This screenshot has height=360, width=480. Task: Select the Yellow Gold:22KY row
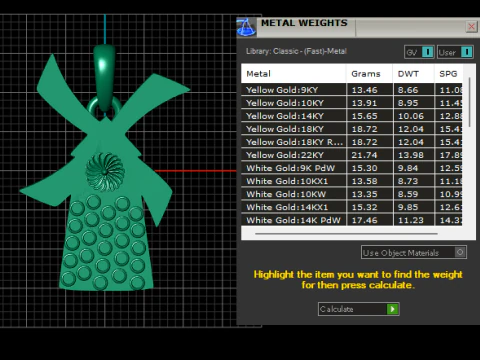[x=352, y=155]
